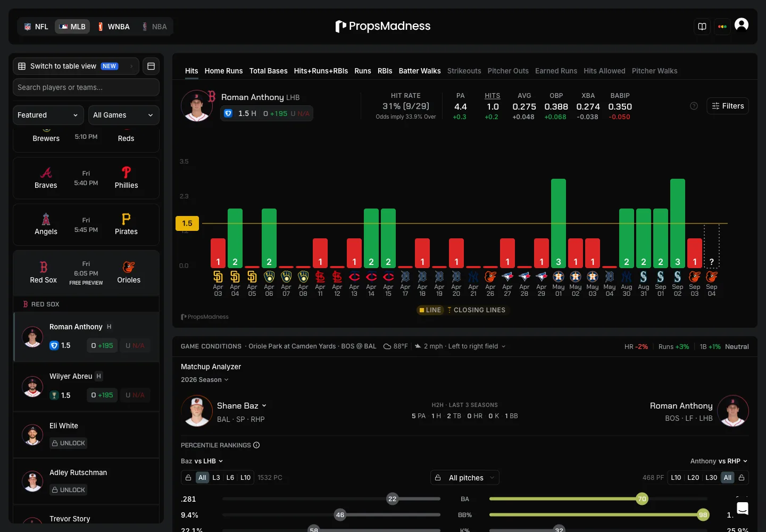This screenshot has width=766, height=532.
Task: Open the Shane Baz pitcher dropdown
Action: pos(242,406)
